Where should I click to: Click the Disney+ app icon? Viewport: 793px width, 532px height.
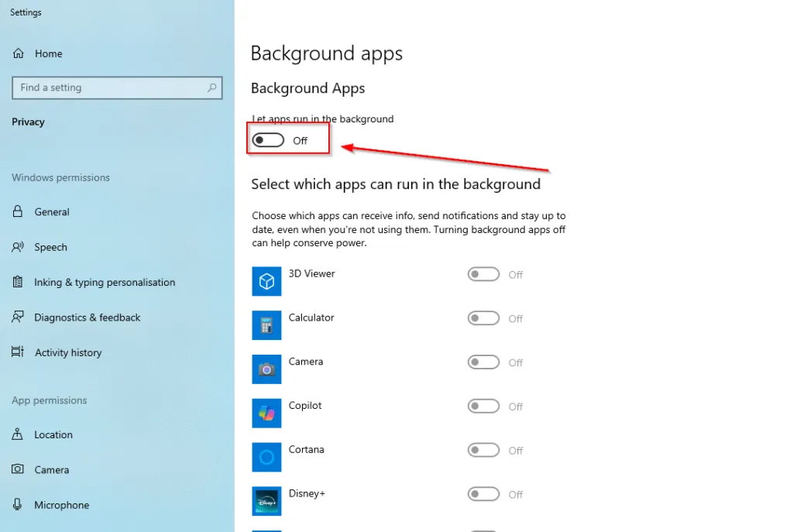(266, 501)
